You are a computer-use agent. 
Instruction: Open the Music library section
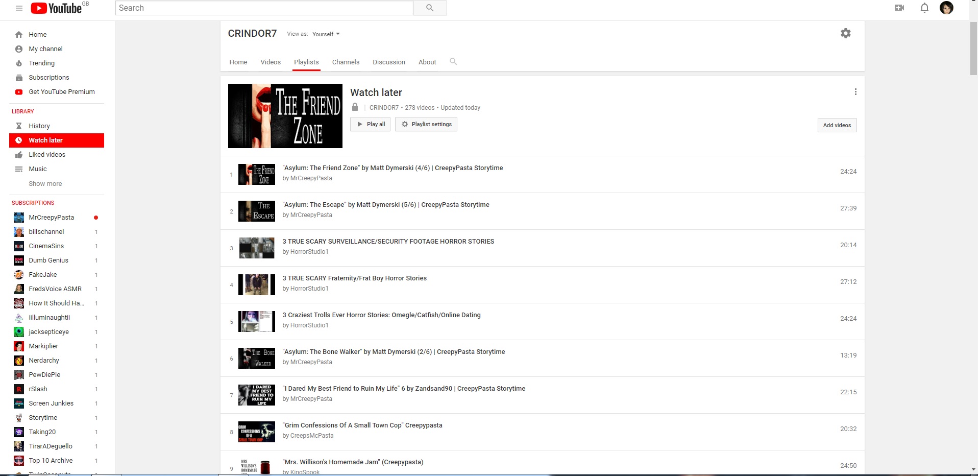37,169
